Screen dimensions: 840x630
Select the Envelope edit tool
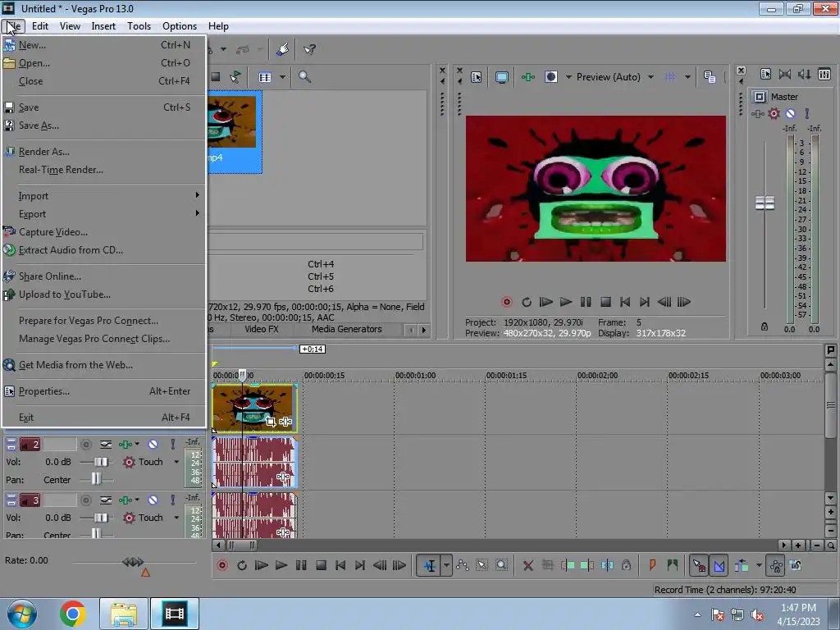point(463,565)
